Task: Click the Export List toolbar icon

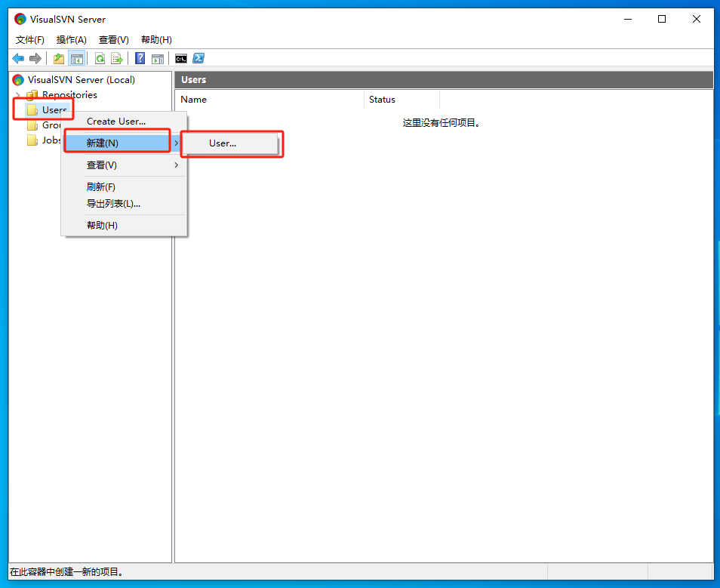Action: tap(117, 58)
